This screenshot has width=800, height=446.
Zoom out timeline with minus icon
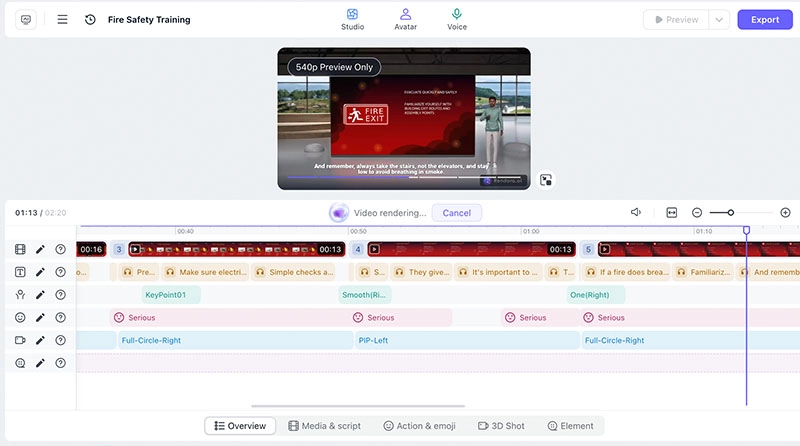697,212
